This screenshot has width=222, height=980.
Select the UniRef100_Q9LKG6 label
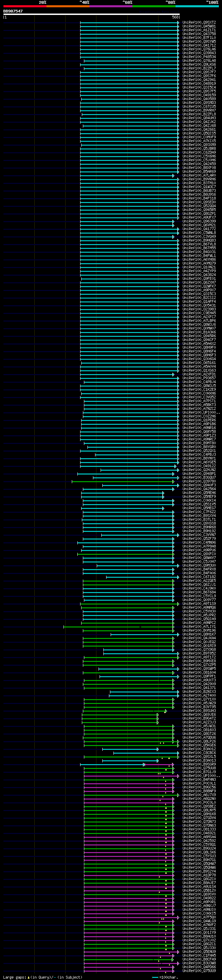click(x=199, y=64)
